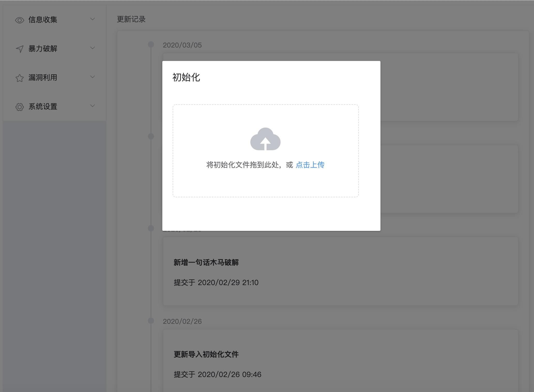Click the 点击上传 link
This screenshot has width=534, height=392.
click(310, 165)
